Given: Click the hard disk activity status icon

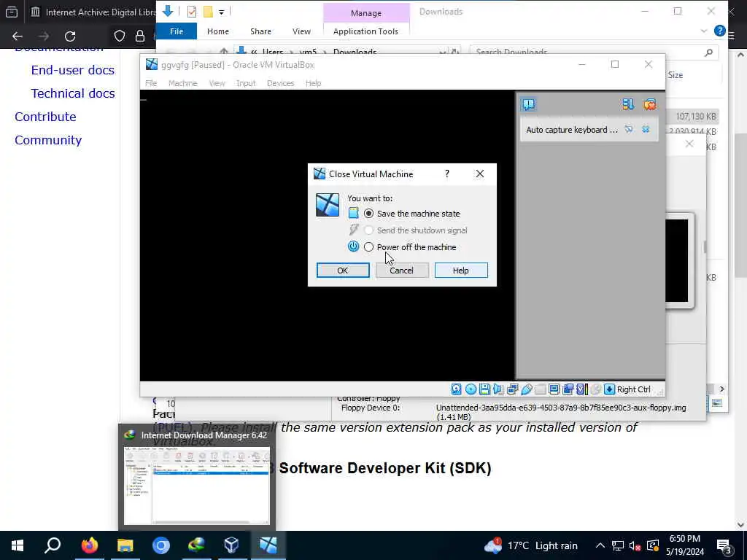Looking at the screenshot, I should point(456,389).
